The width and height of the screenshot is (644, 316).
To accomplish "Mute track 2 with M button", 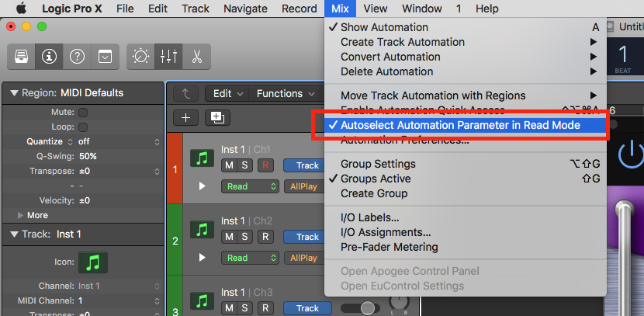I will click(229, 237).
